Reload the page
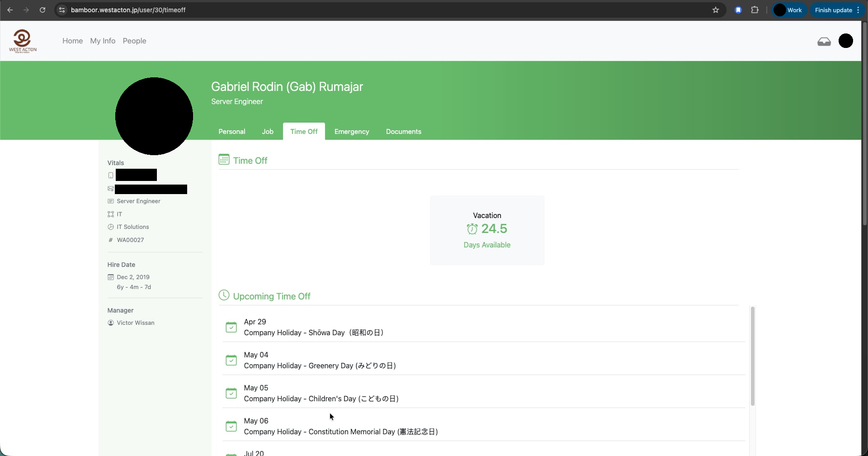Screen dimensions: 868x456 (42, 10)
